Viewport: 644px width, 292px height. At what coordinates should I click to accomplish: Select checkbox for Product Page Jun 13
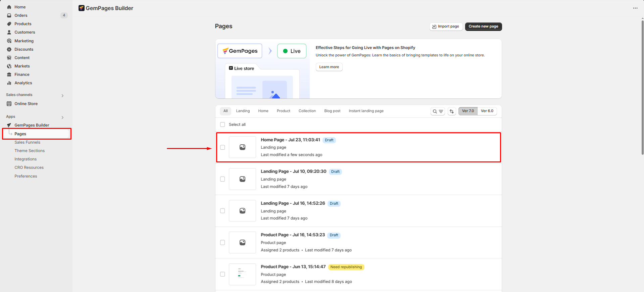coord(222,274)
